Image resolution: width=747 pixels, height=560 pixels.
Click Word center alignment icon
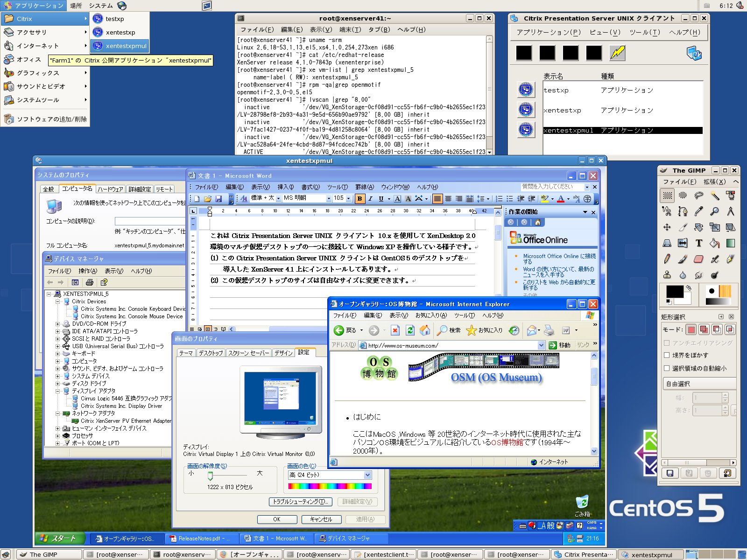448,198
